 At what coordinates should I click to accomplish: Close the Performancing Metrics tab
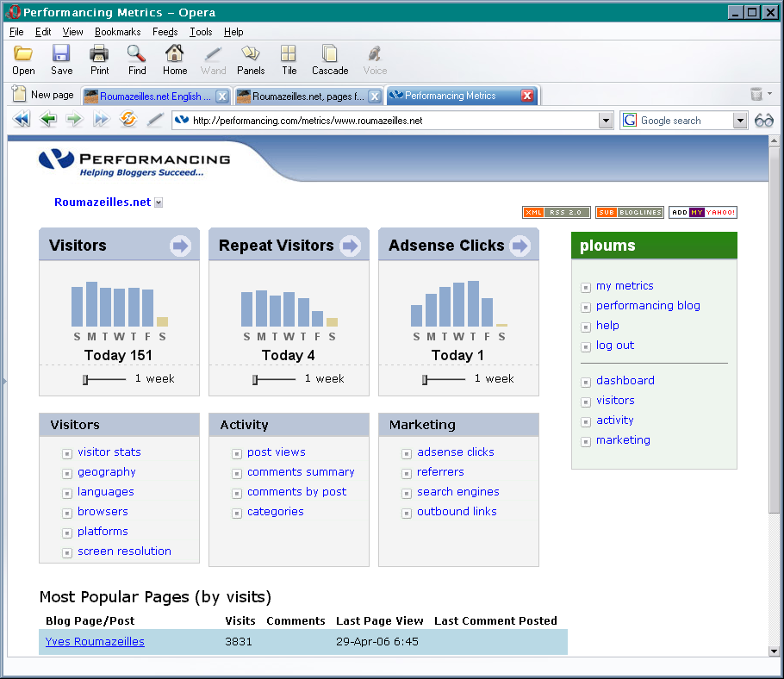527,96
